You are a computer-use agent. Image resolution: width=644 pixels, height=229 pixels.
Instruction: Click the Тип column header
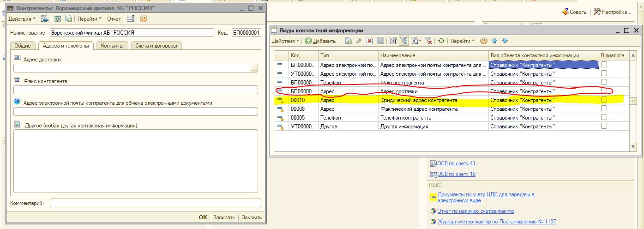point(348,55)
